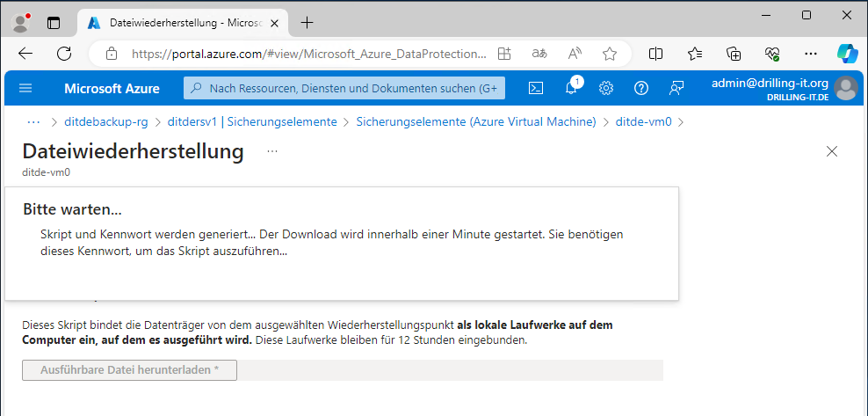Screen dimensions: 868x416
Task: Toggle the split screen icon
Action: 656,54
